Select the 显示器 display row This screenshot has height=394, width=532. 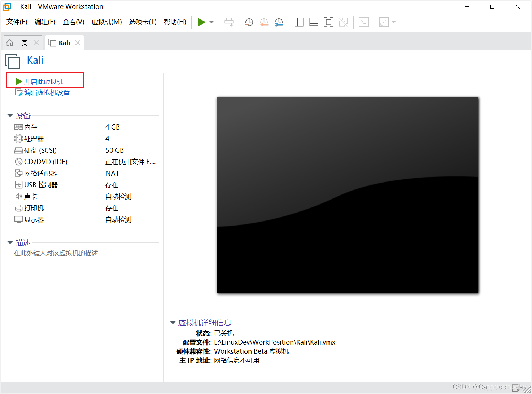(85, 219)
